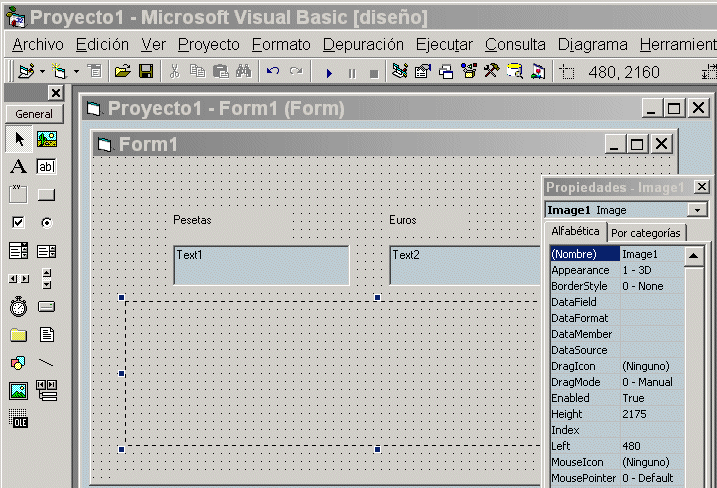Image resolution: width=717 pixels, height=488 pixels.
Task: Select the OLE container tool
Action: [18, 418]
